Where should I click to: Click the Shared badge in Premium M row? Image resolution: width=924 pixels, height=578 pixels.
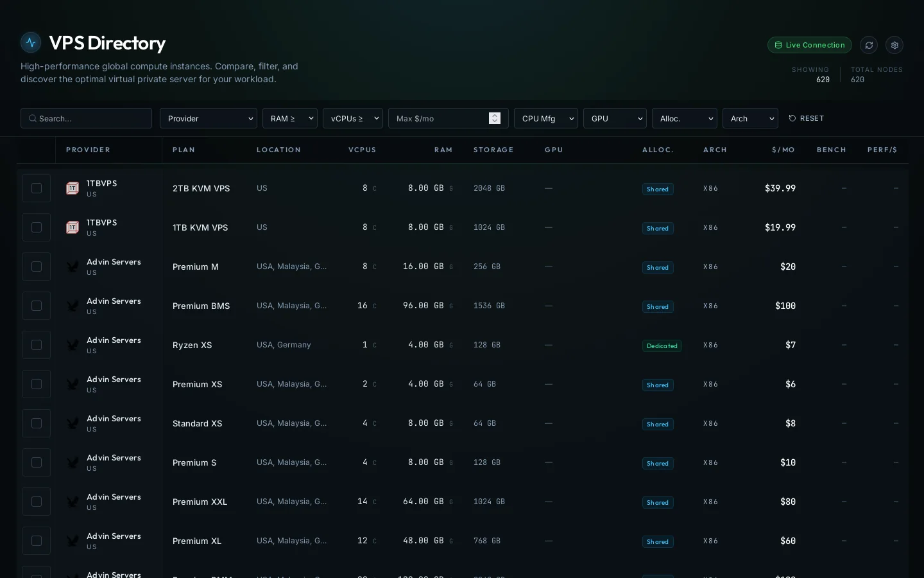pyautogui.click(x=658, y=267)
